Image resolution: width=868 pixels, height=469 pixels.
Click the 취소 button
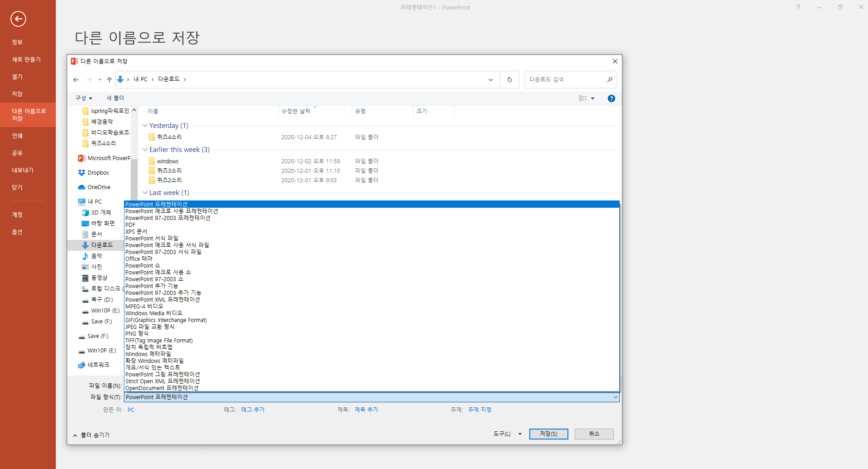coord(594,434)
